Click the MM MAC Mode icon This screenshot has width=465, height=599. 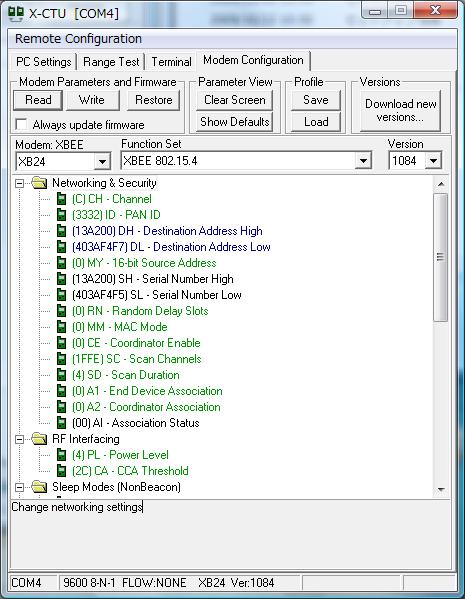(61, 327)
